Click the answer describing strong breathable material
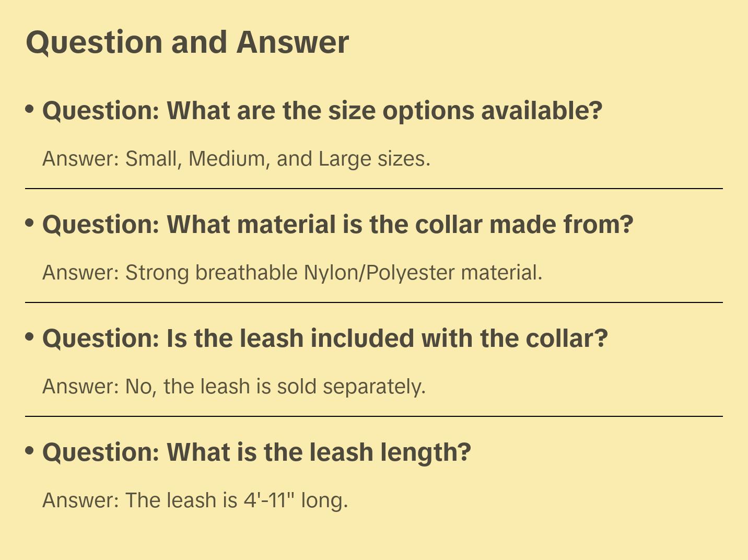Viewport: 748px width, 560px height. (292, 273)
